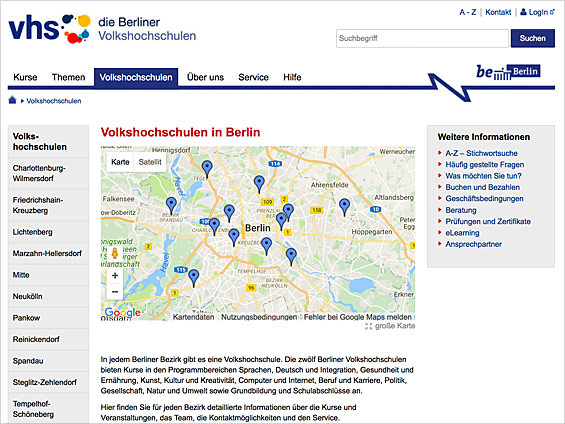565x424 pixels.
Task: Select Friedrichshain-Kreuzberg in sidebar
Action: [x=48, y=205]
